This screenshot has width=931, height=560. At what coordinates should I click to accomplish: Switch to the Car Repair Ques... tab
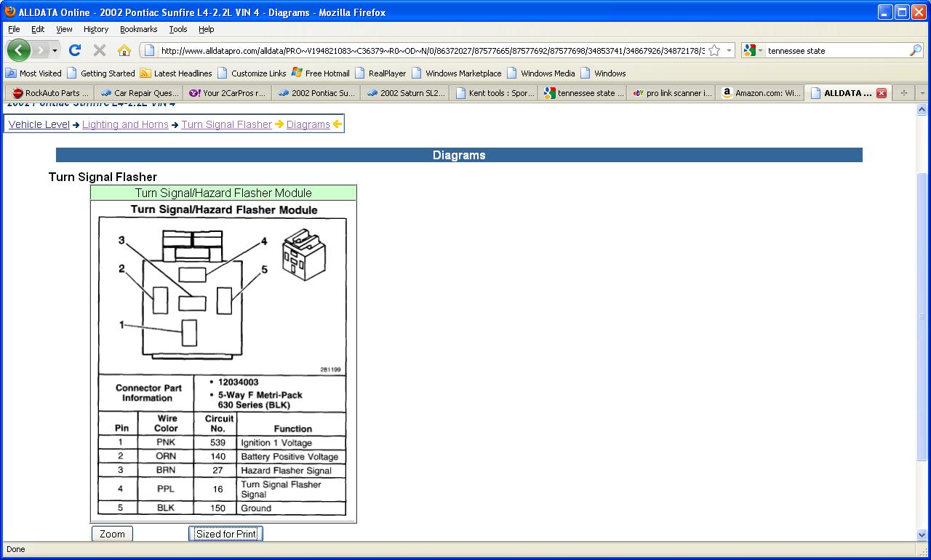pyautogui.click(x=138, y=93)
